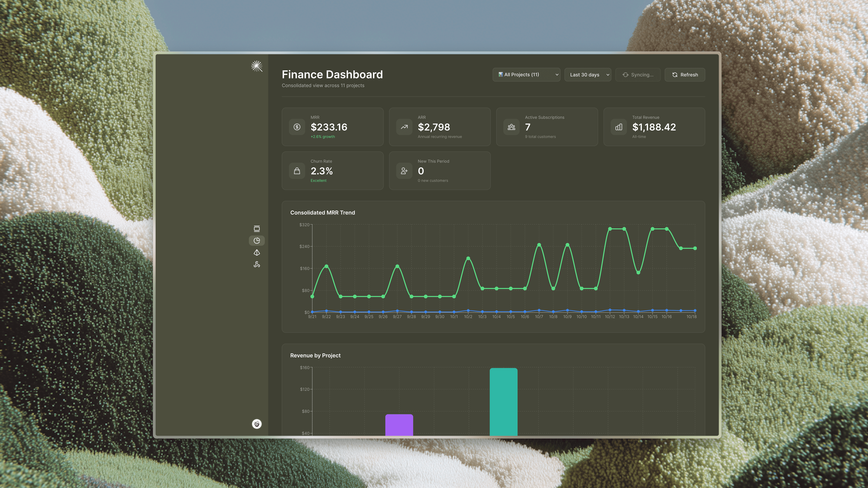The height and width of the screenshot is (488, 868).
Task: Open the webhook sidebar icon
Action: pos(257,264)
